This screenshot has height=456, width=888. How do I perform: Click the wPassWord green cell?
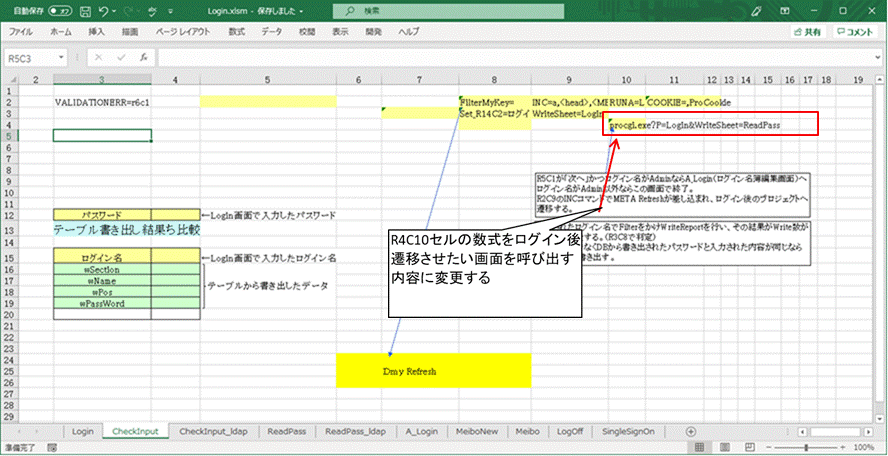(x=103, y=303)
